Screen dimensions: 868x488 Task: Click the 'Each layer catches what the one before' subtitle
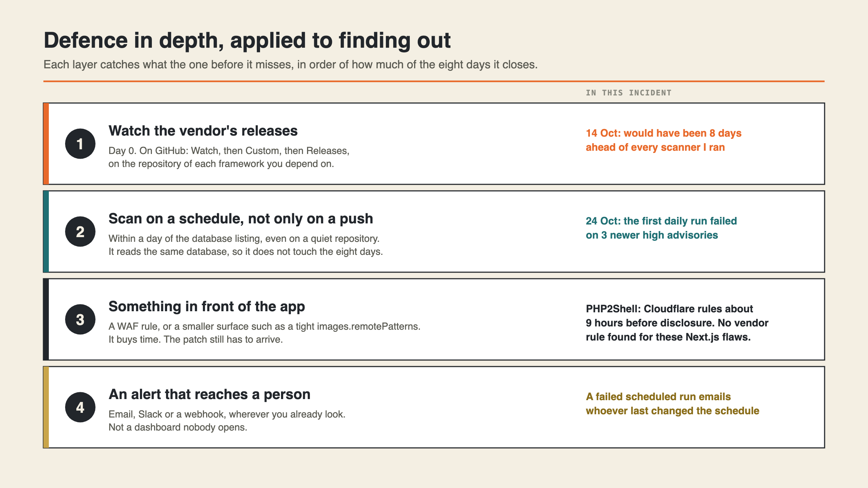pyautogui.click(x=290, y=65)
